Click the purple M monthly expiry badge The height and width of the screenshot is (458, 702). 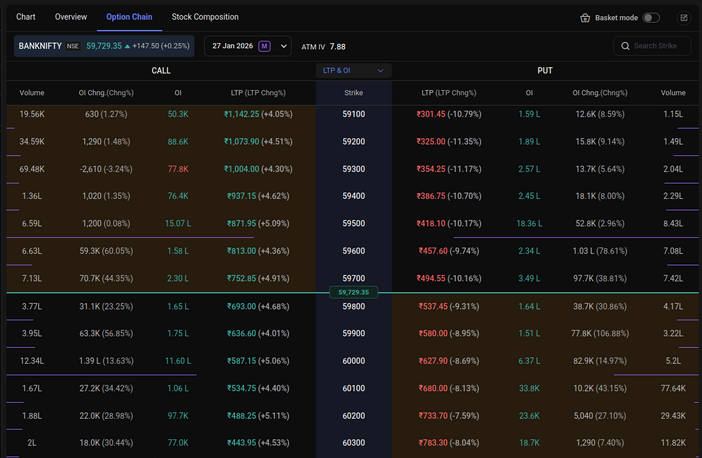(x=264, y=46)
